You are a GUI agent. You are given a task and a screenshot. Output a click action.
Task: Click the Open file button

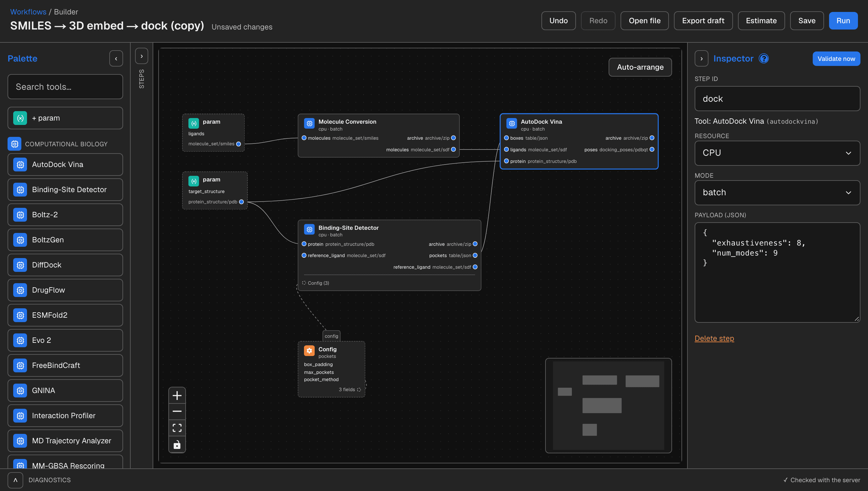pyautogui.click(x=644, y=21)
